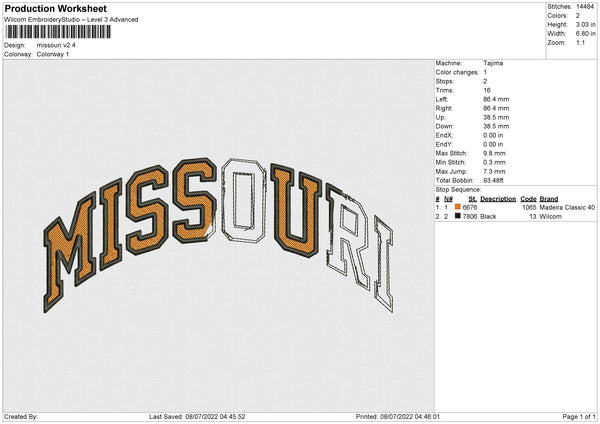The height and width of the screenshot is (424, 600).
Task: Click the 'Black' color description
Action: (x=488, y=216)
